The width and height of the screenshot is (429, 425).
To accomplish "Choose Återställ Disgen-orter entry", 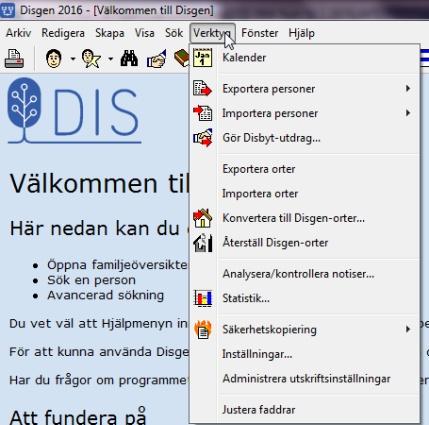I will point(304,243).
